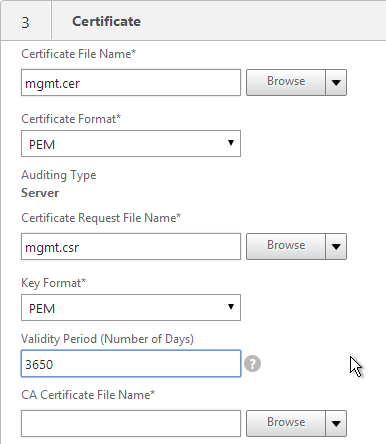Click the Certificate File Name label

point(78,54)
